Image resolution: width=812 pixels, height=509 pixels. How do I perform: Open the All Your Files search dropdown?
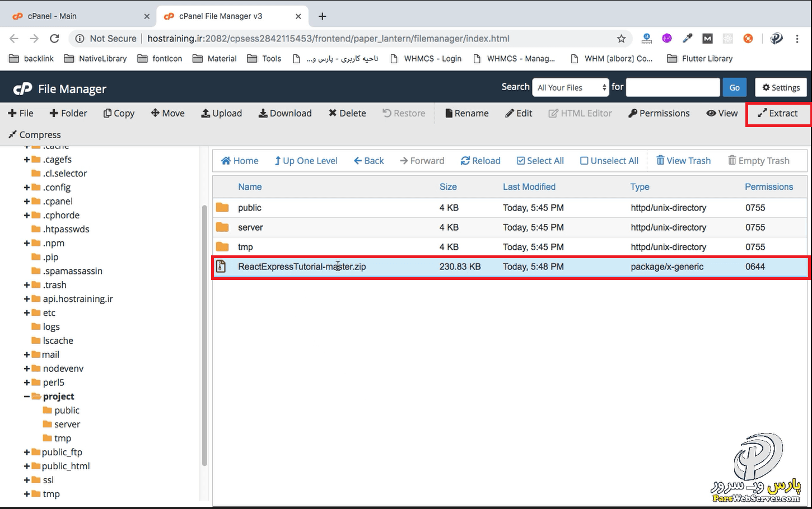click(571, 87)
